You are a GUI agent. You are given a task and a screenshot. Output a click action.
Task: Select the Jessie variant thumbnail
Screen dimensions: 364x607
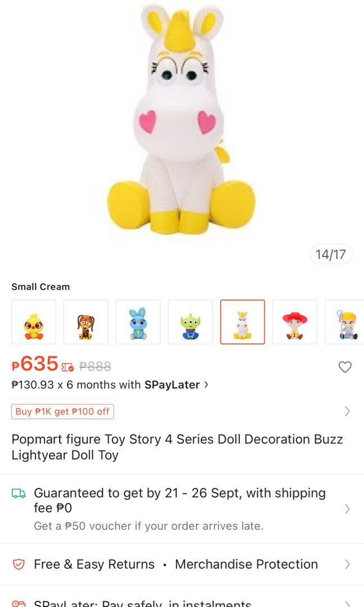click(294, 321)
